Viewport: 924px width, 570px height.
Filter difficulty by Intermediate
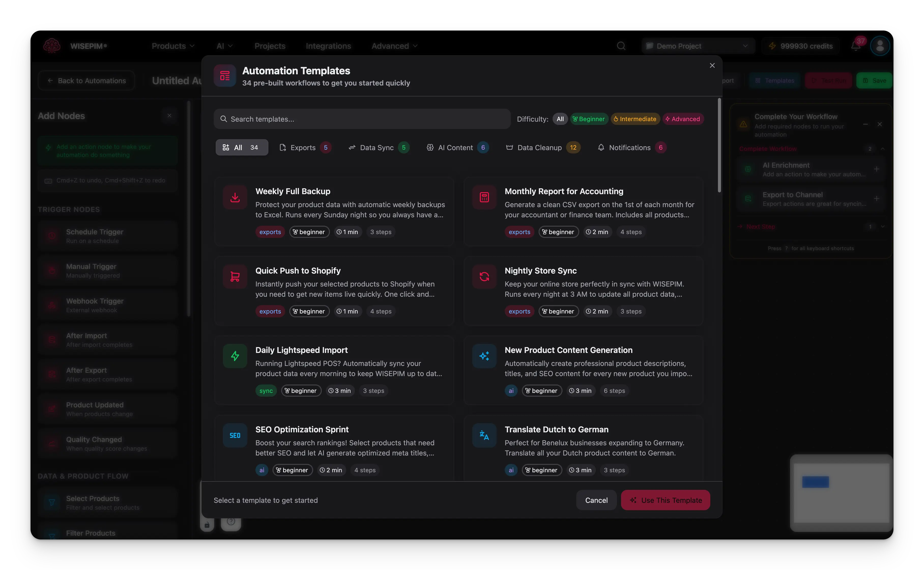click(x=635, y=119)
